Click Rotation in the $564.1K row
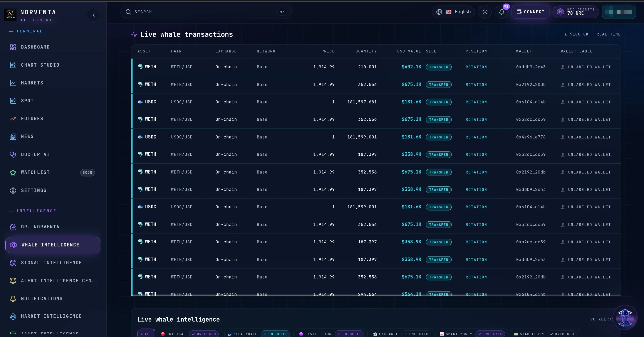This screenshot has height=337, width=644. click(x=476, y=295)
